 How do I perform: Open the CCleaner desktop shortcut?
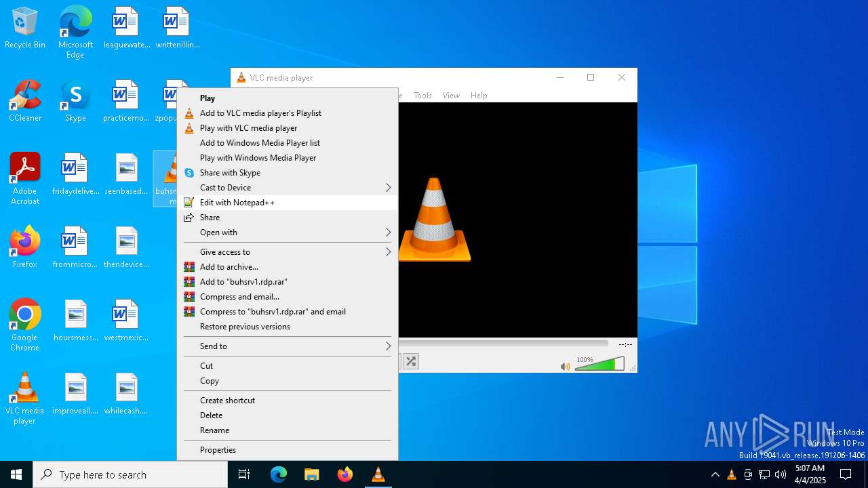pos(25,102)
